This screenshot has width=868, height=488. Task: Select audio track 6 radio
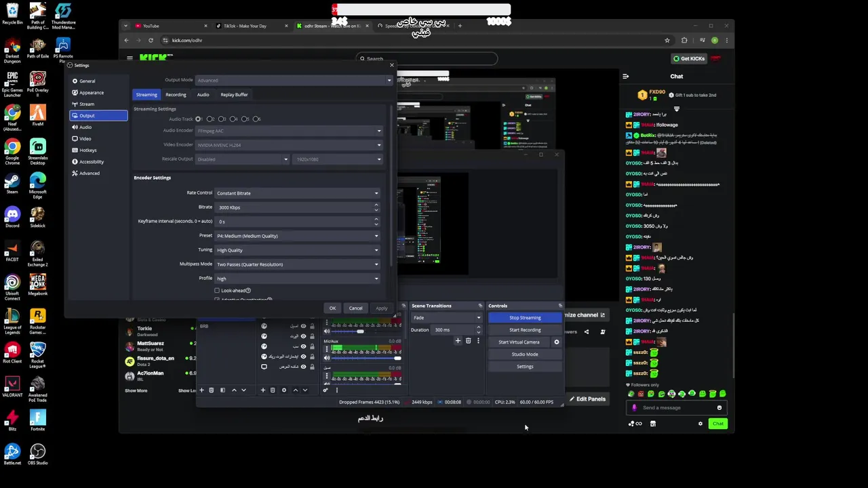[x=256, y=119]
